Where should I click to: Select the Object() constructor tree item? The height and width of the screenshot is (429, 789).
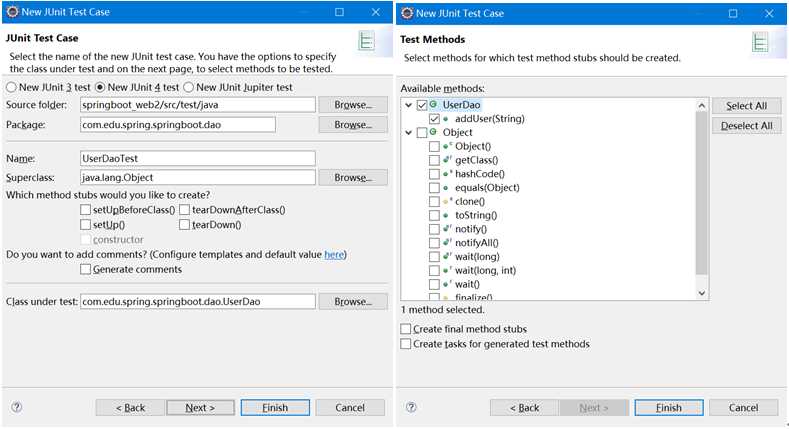pyautogui.click(x=473, y=146)
